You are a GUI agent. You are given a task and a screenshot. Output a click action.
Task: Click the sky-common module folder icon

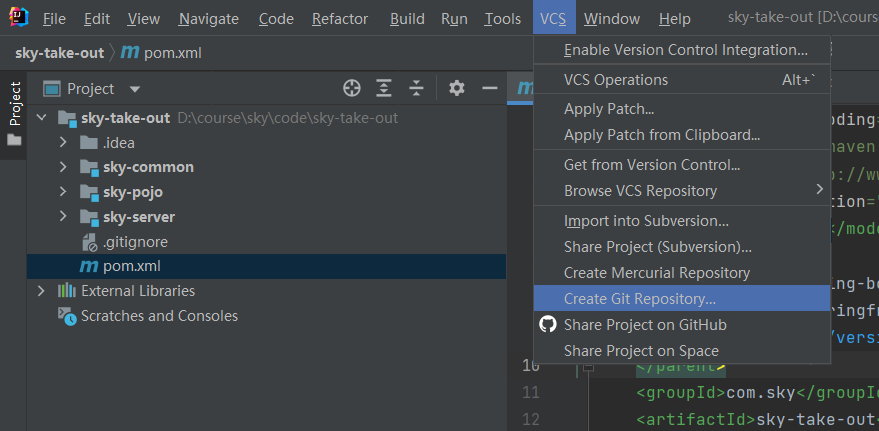[x=89, y=168]
